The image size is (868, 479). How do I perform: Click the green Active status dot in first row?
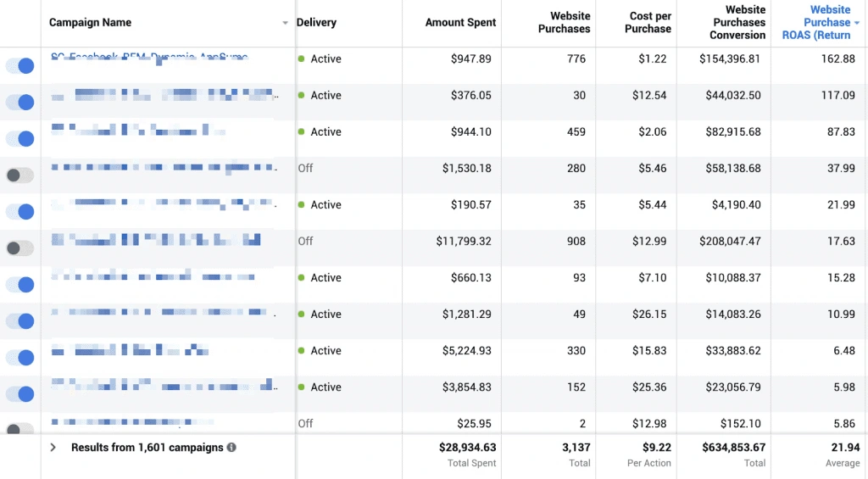click(x=301, y=59)
